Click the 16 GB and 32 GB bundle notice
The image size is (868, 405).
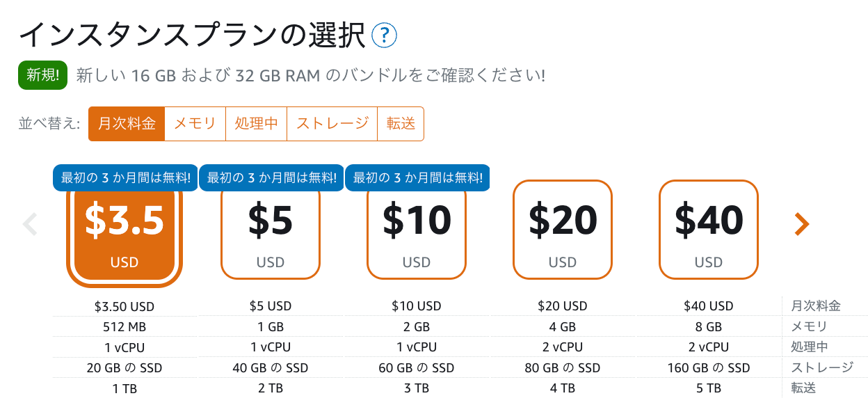[311, 75]
